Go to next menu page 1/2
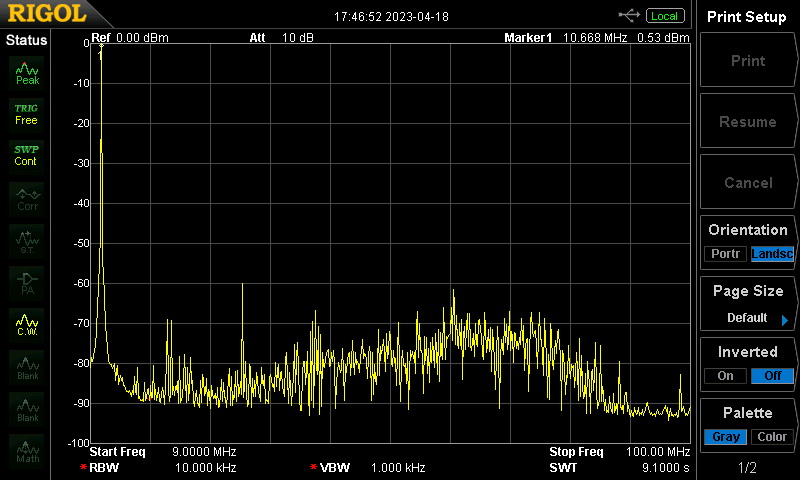Screen dimensions: 800x480 pyautogui.click(x=748, y=468)
